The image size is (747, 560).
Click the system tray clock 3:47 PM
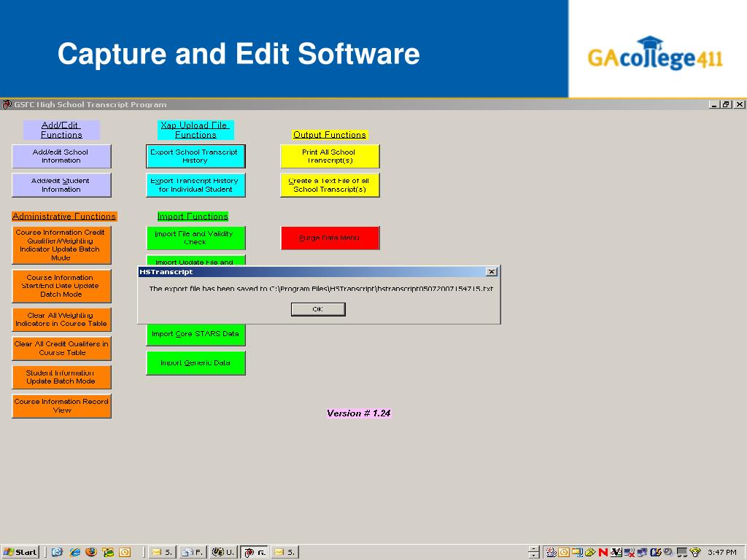click(722, 553)
